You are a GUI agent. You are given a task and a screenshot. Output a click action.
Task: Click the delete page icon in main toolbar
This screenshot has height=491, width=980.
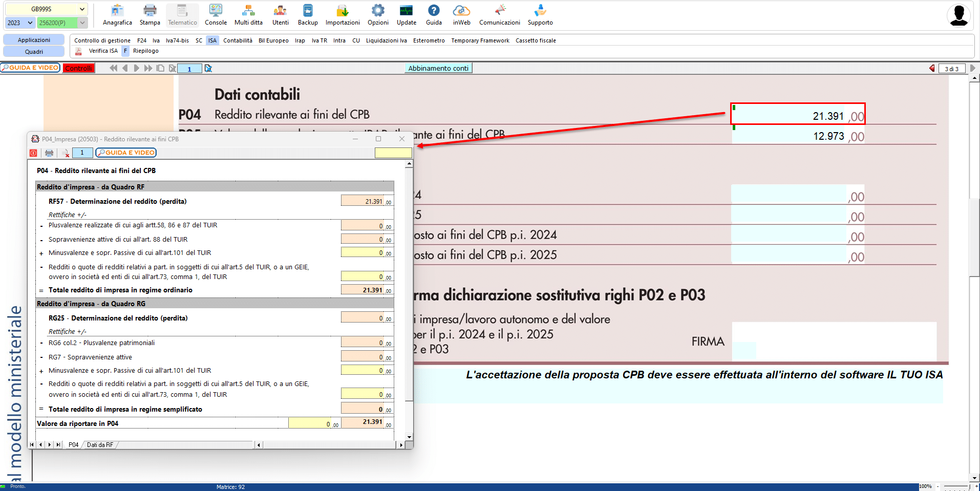click(x=173, y=68)
